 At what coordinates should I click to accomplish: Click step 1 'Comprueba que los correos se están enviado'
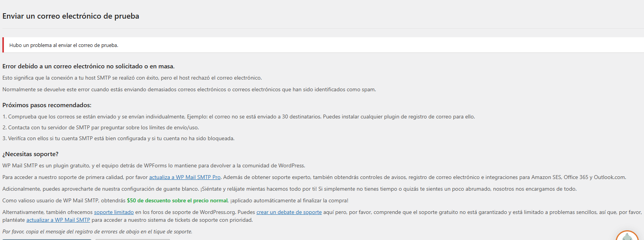coord(239,117)
